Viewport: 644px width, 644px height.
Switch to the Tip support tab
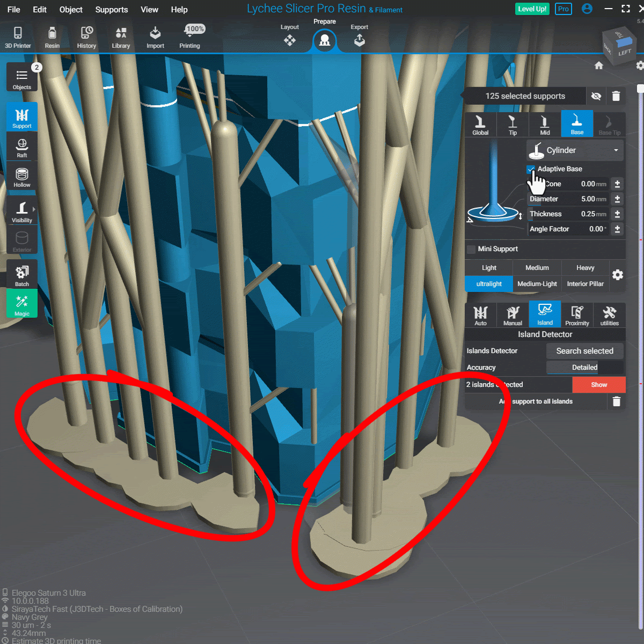(513, 125)
